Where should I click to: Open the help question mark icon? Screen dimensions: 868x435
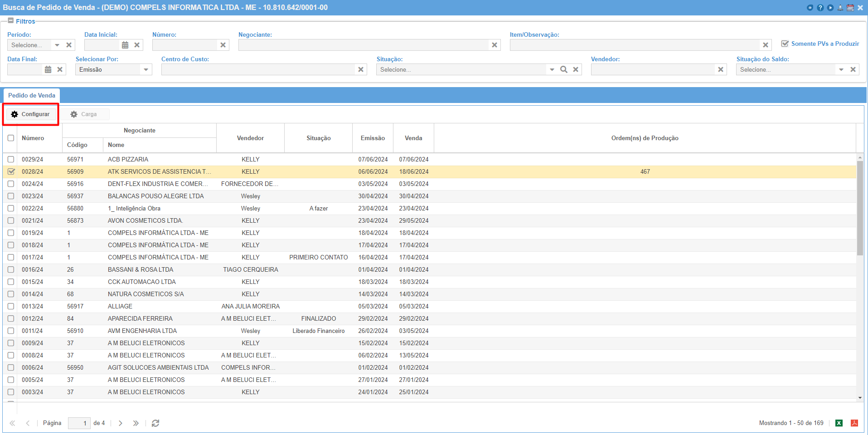tap(820, 8)
